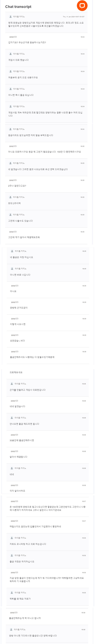Click avatar above '네 출금은 걱정 마십시오'

(x=12, y=251)
